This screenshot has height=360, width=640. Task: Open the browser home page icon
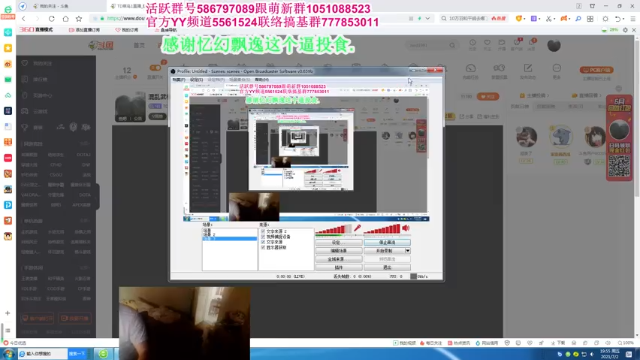(x=65, y=19)
